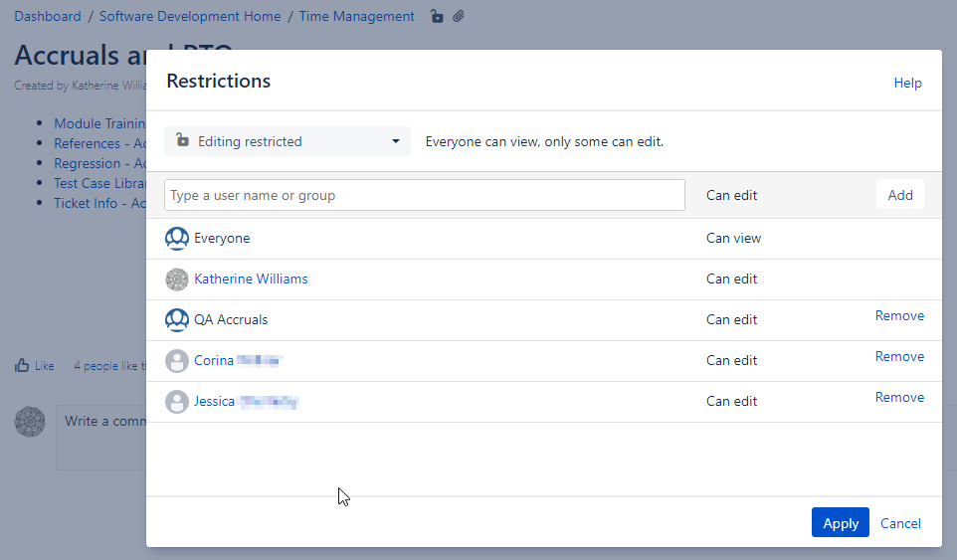Open the Help link in Restrictions dialog
This screenshot has height=560, width=957.
coord(907,83)
